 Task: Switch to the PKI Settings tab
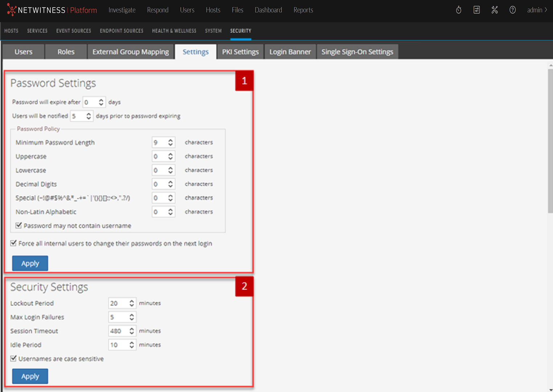240,52
